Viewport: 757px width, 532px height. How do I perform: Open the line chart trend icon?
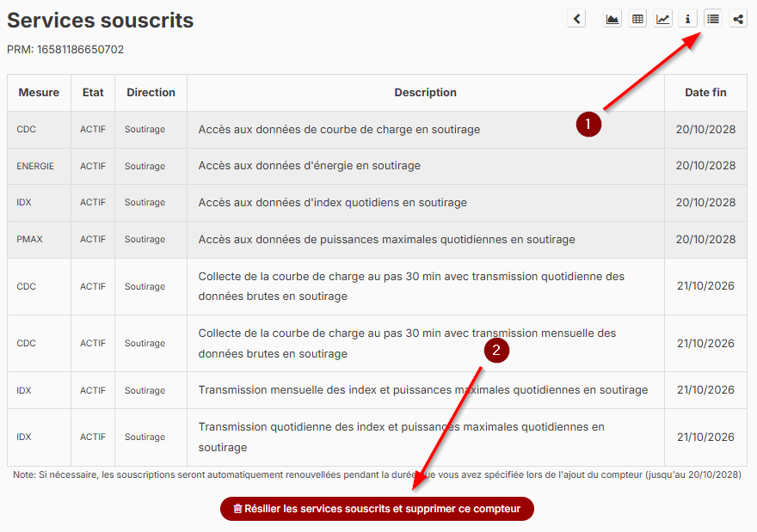pyautogui.click(x=662, y=19)
